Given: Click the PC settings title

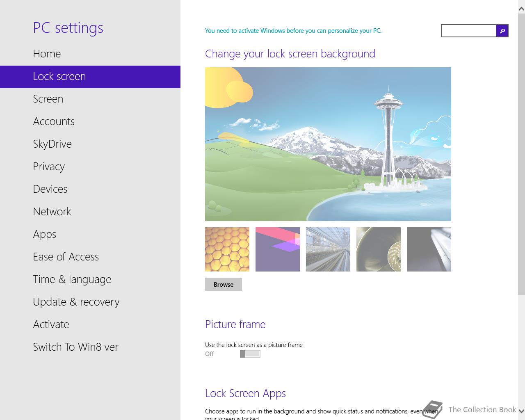Looking at the screenshot, I should coord(68,28).
